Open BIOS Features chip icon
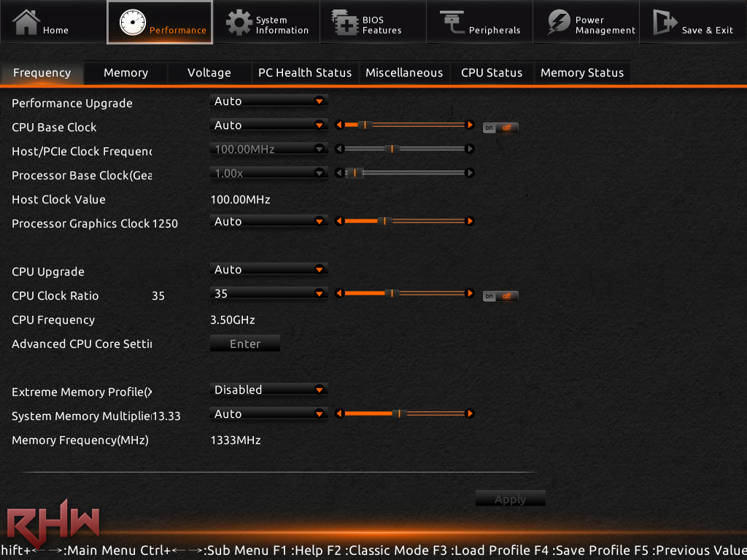The width and height of the screenshot is (747, 560). click(345, 23)
